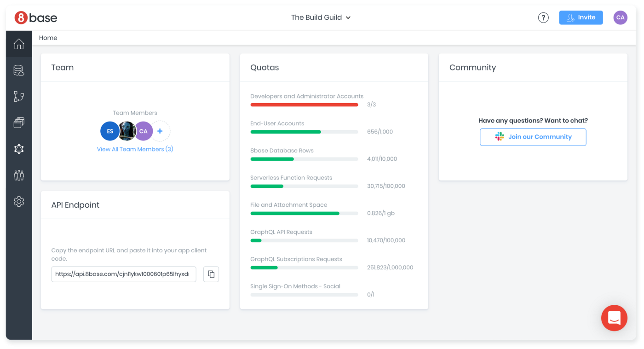Click the 10,470/100,000 quota value

coord(386,240)
